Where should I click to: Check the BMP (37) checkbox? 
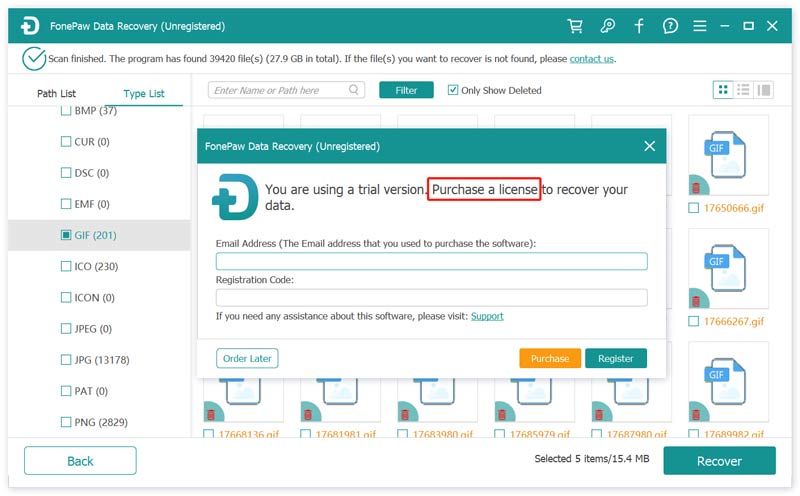pos(66,110)
